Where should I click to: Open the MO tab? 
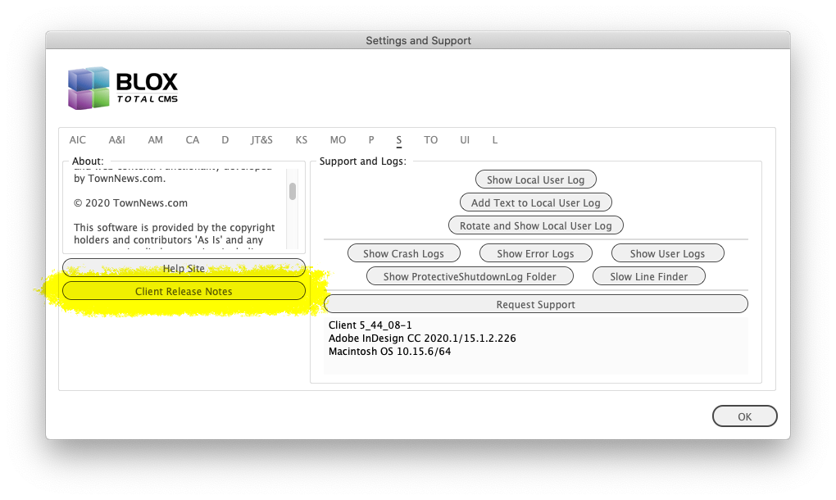337,140
